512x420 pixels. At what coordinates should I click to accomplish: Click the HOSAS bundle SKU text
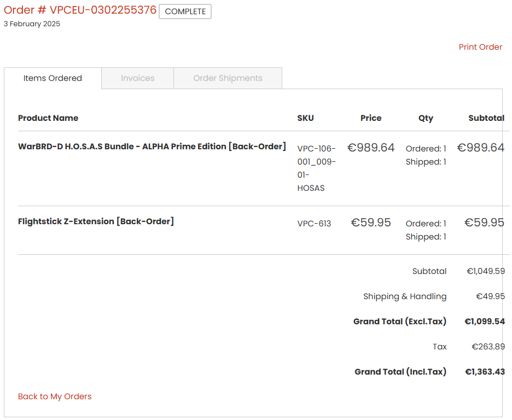pyautogui.click(x=316, y=168)
